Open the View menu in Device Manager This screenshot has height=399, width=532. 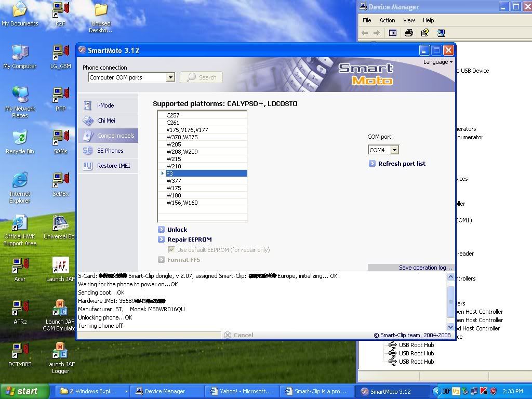(x=409, y=20)
